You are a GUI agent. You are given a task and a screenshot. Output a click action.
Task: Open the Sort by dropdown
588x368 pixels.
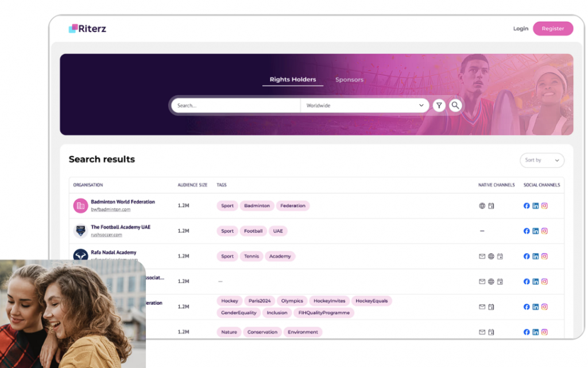pos(542,160)
